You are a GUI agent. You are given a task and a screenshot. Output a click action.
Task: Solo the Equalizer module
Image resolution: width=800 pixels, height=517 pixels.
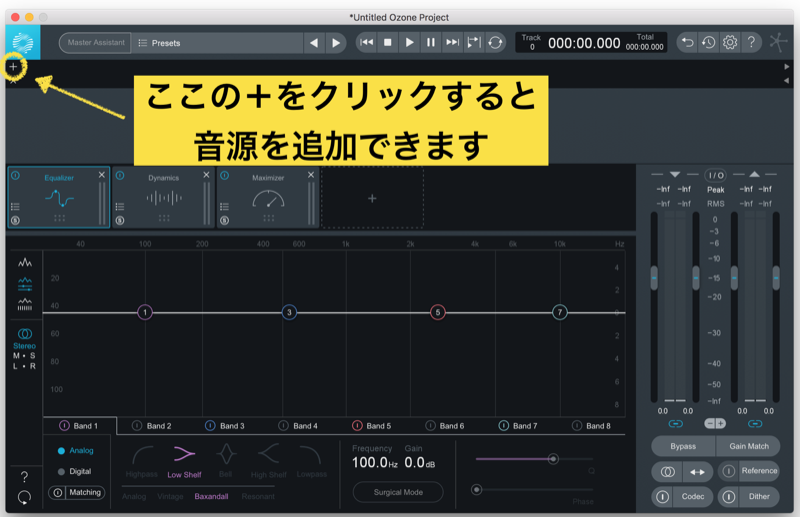15,220
